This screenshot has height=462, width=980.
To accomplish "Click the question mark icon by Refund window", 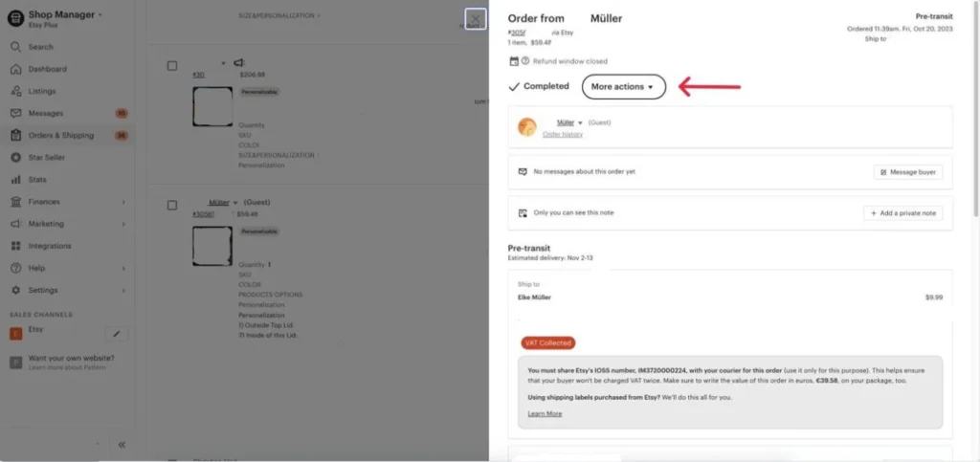I will 525,61.
